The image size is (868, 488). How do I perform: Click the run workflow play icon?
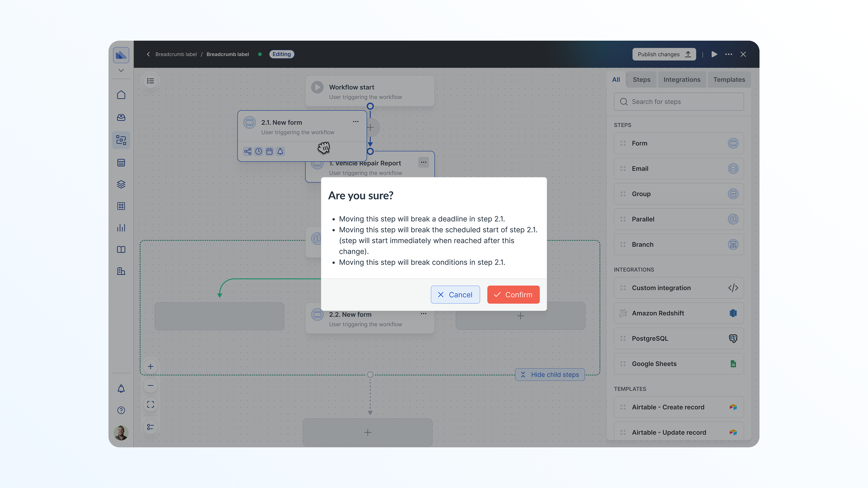tap(714, 54)
